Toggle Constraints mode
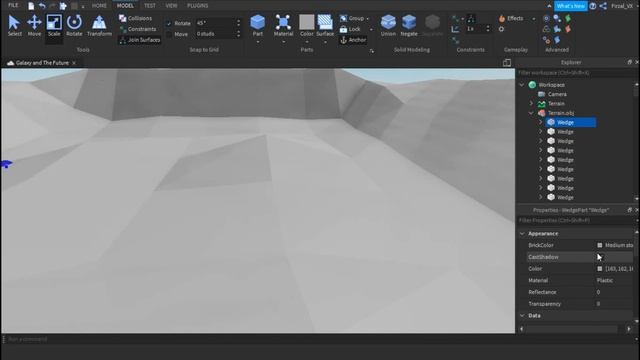The height and width of the screenshot is (360, 640). (x=138, y=29)
